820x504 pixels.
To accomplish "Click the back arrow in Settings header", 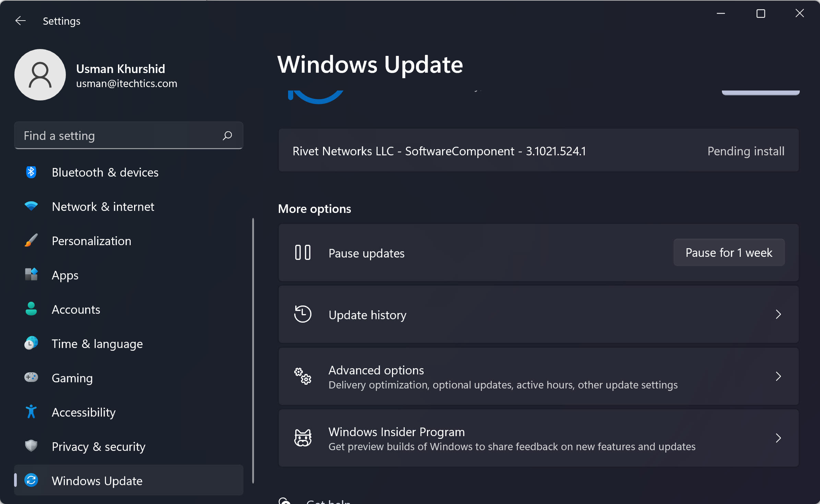I will click(x=21, y=21).
